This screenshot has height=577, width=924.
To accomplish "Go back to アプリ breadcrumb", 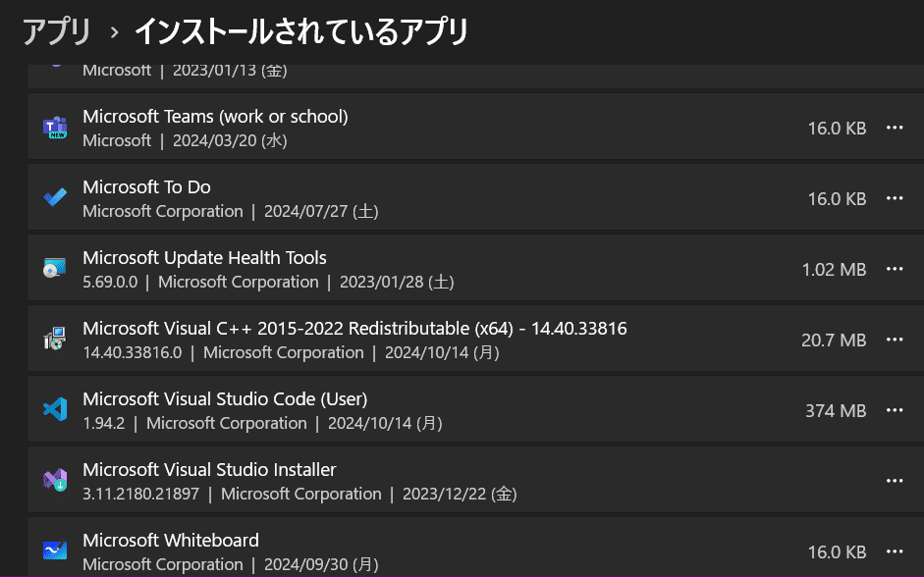I will tap(57, 31).
